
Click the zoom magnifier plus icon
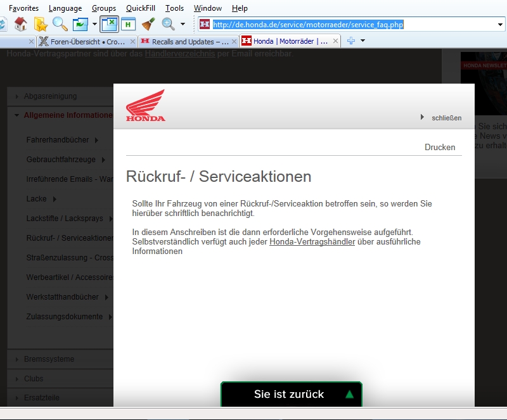pyautogui.click(x=169, y=25)
